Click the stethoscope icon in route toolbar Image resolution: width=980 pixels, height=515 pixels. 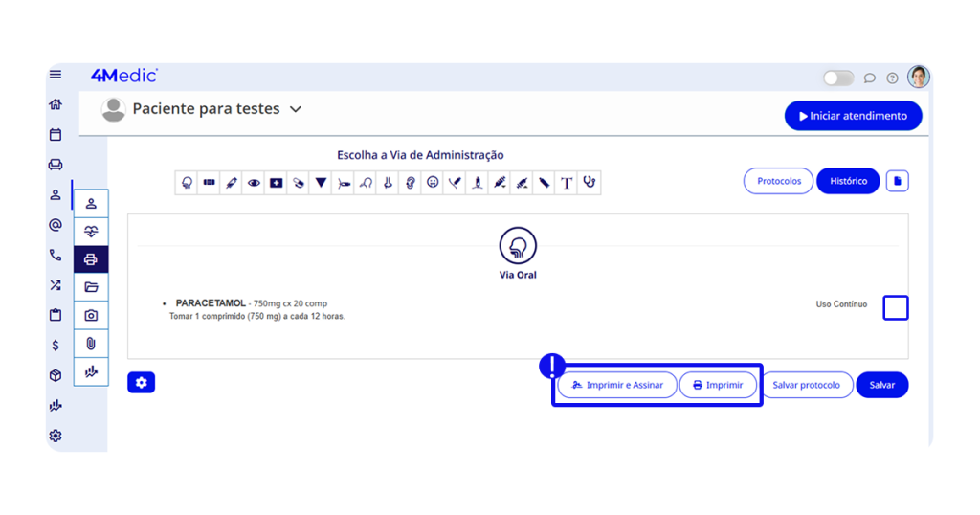590,183
